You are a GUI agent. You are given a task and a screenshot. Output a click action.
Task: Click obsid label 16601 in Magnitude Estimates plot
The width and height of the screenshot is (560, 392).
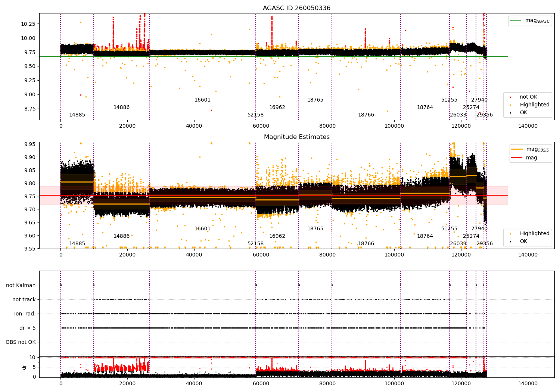tap(203, 229)
